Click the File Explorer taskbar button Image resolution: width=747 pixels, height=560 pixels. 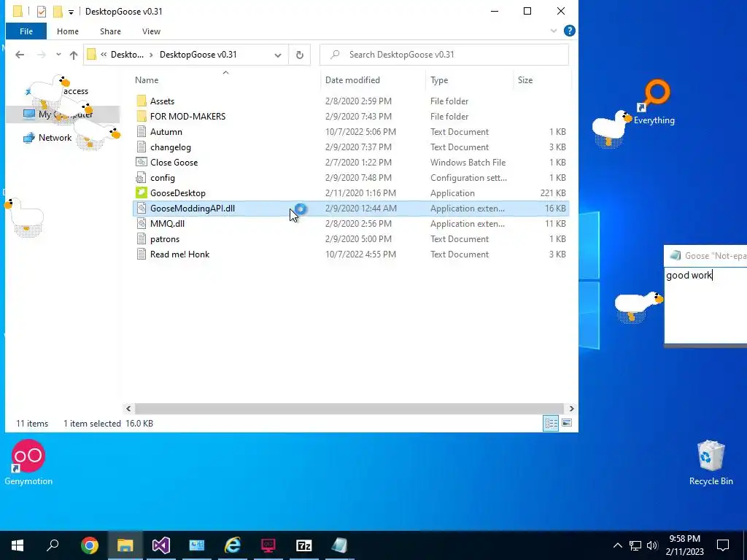(x=125, y=545)
